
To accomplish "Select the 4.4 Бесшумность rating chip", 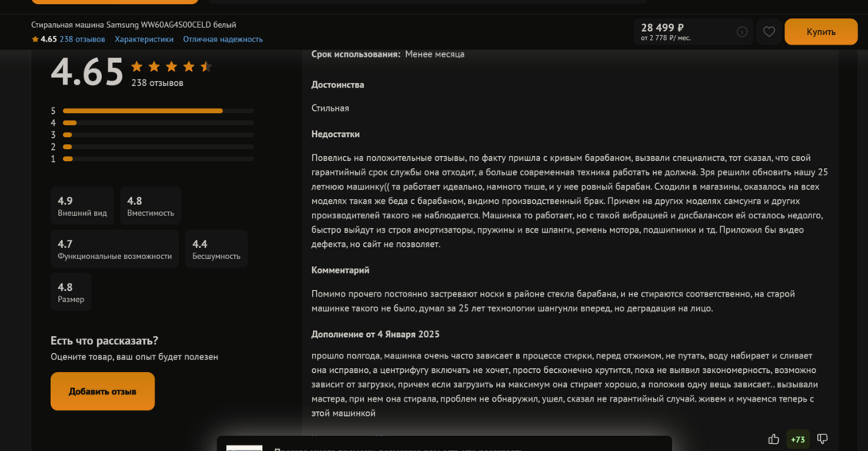I will tap(216, 249).
